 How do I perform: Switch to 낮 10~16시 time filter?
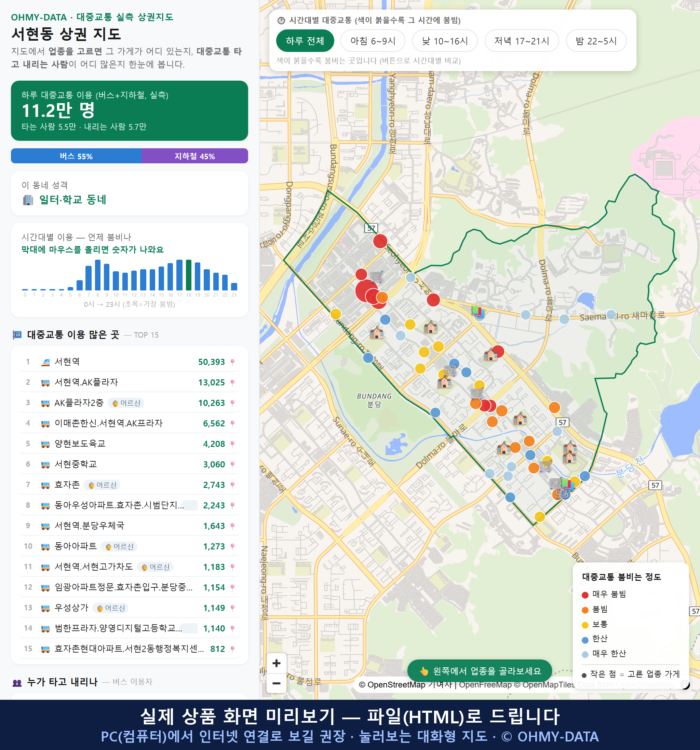[x=445, y=41]
